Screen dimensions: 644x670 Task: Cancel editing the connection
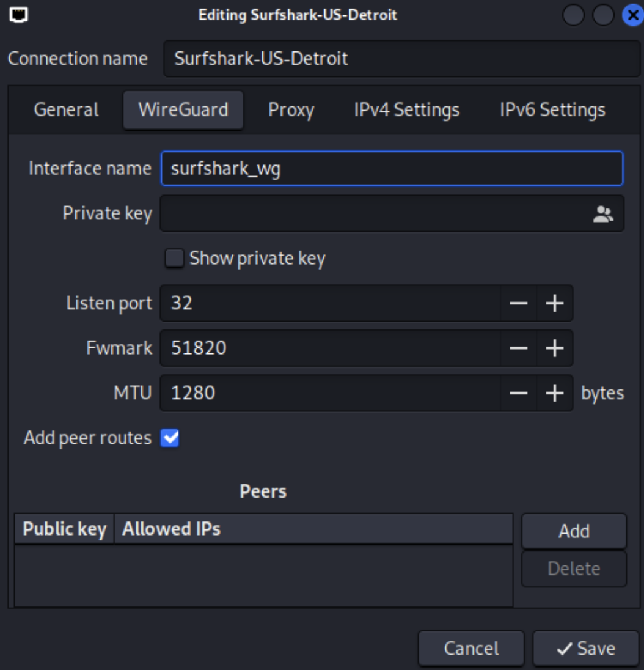(470, 649)
